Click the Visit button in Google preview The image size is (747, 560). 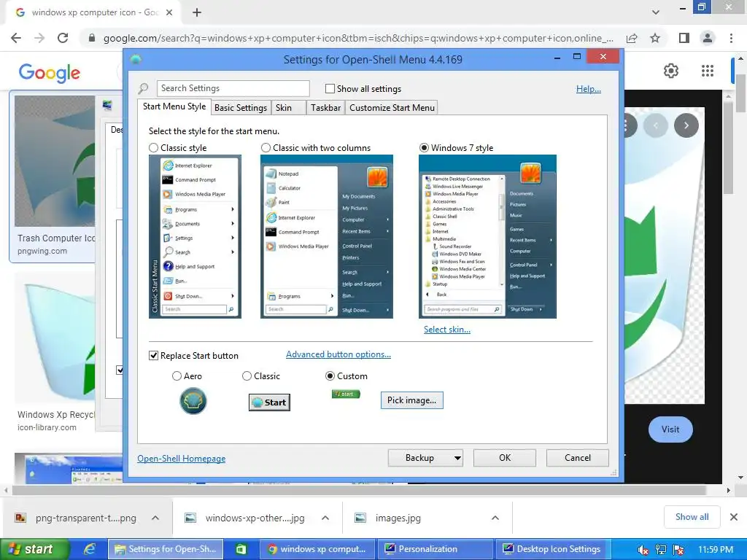(x=670, y=429)
